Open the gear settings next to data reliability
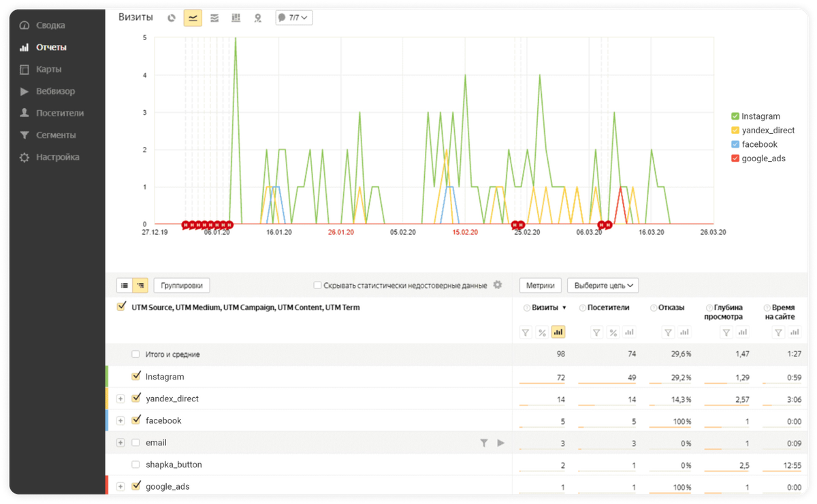Image resolution: width=817 pixels, height=504 pixels. click(498, 285)
